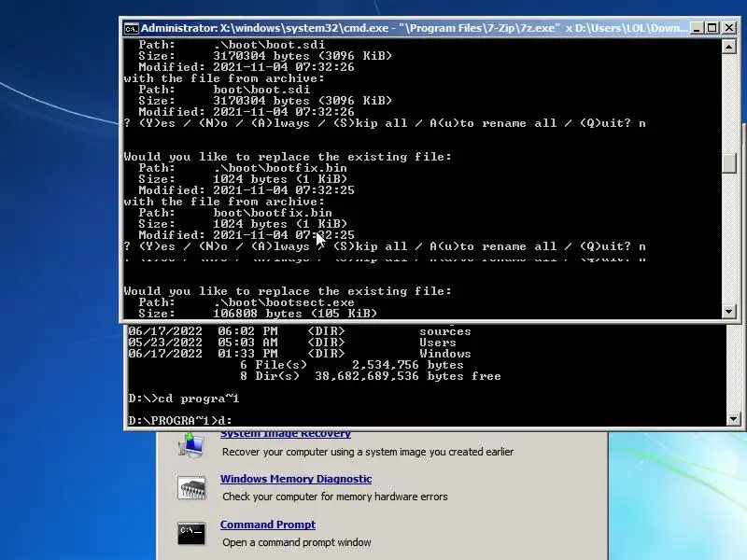Click the 'Windows' directory row in back window
This screenshot has height=560, width=747.
point(299,354)
